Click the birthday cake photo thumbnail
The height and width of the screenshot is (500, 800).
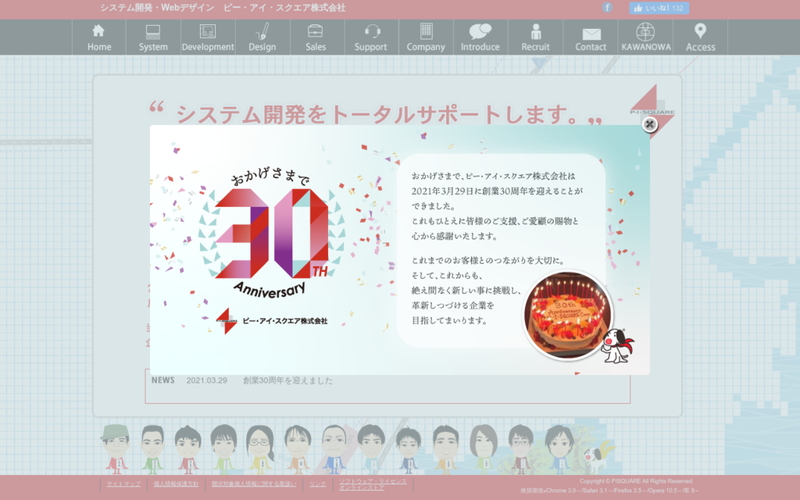click(x=568, y=315)
